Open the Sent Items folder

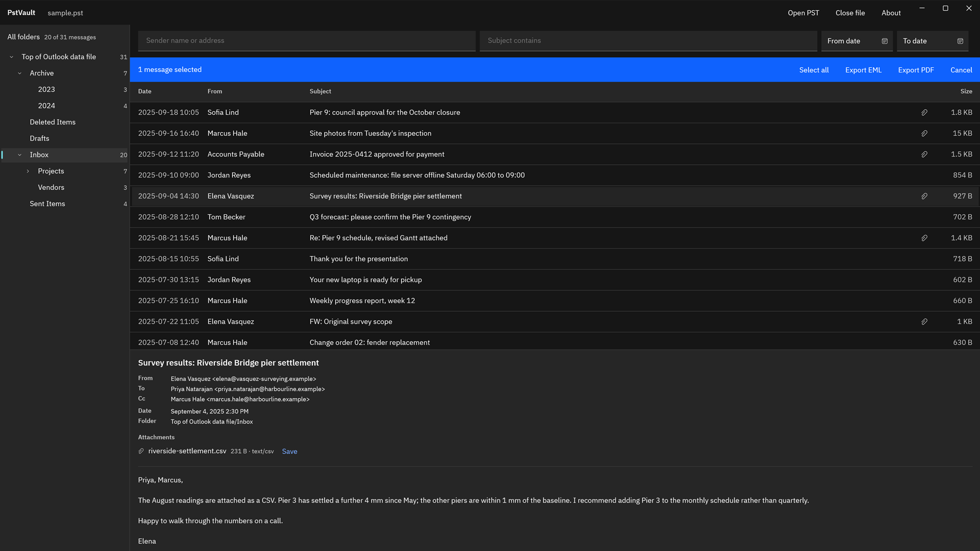click(65, 204)
